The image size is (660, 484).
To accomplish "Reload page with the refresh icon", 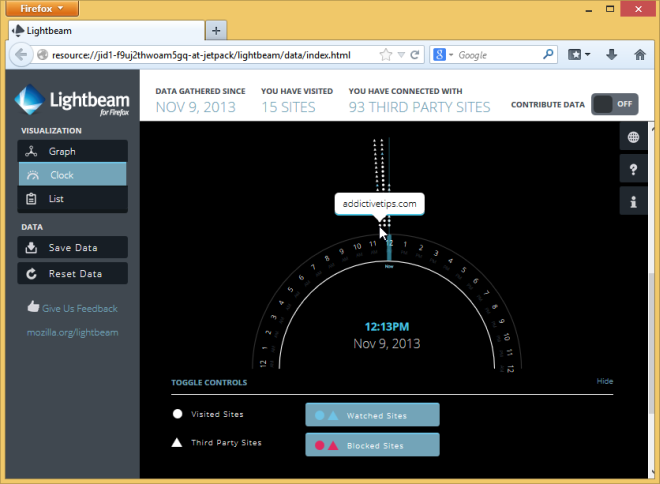I will (415, 54).
